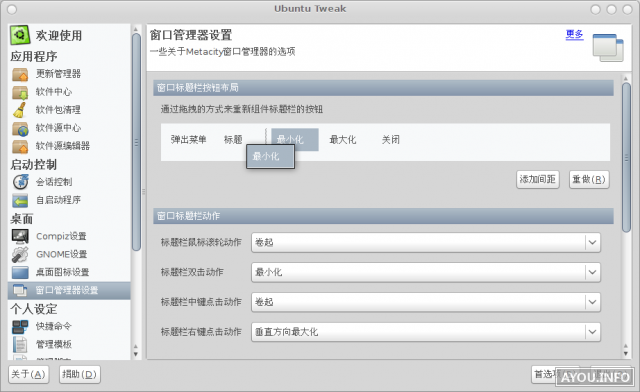Click the 快捷命令 icon
Viewport: 640px width, 392px height.
pyautogui.click(x=20, y=326)
